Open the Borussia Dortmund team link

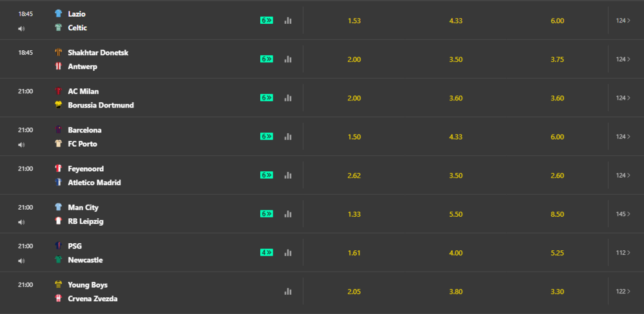click(100, 106)
